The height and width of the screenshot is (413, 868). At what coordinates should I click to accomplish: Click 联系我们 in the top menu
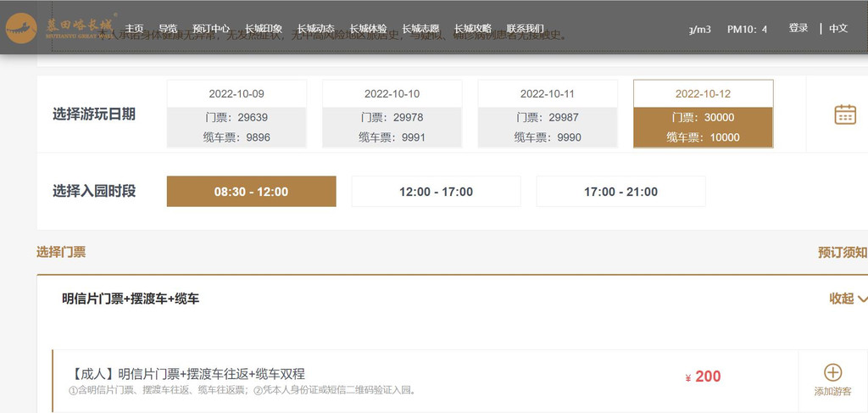pyautogui.click(x=526, y=28)
